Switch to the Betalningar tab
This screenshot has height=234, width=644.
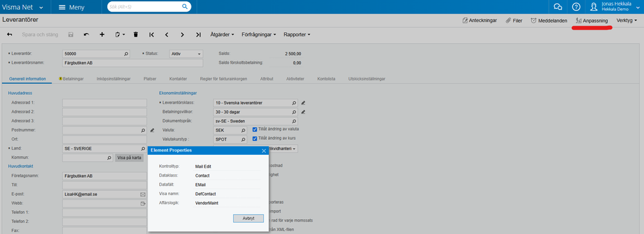pyautogui.click(x=72, y=79)
